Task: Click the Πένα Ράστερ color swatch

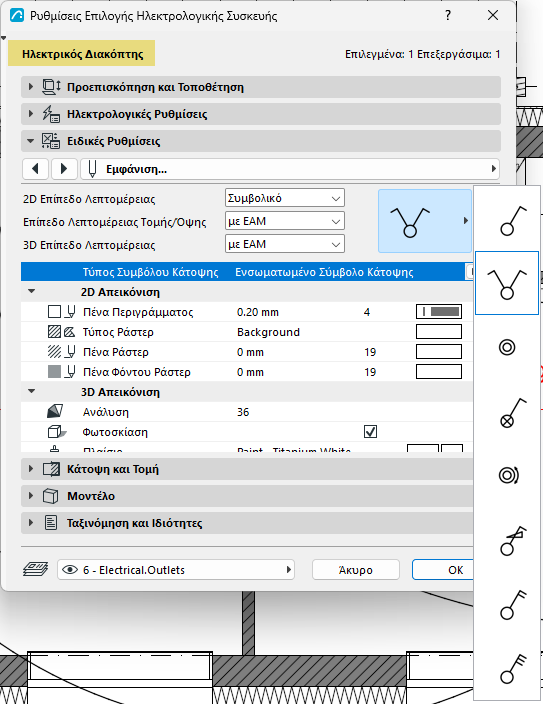Action: tap(439, 352)
